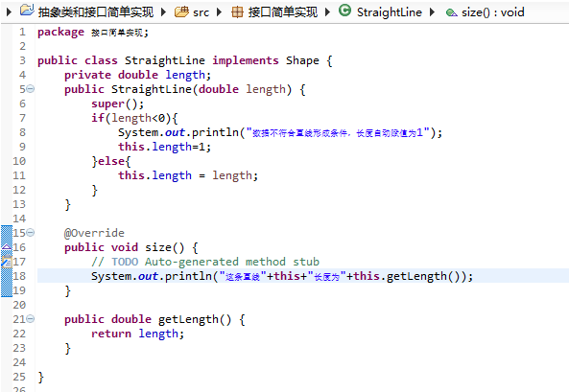This screenshot has width=569, height=392.
Task: Click super() call on line 6
Action: pos(118,104)
